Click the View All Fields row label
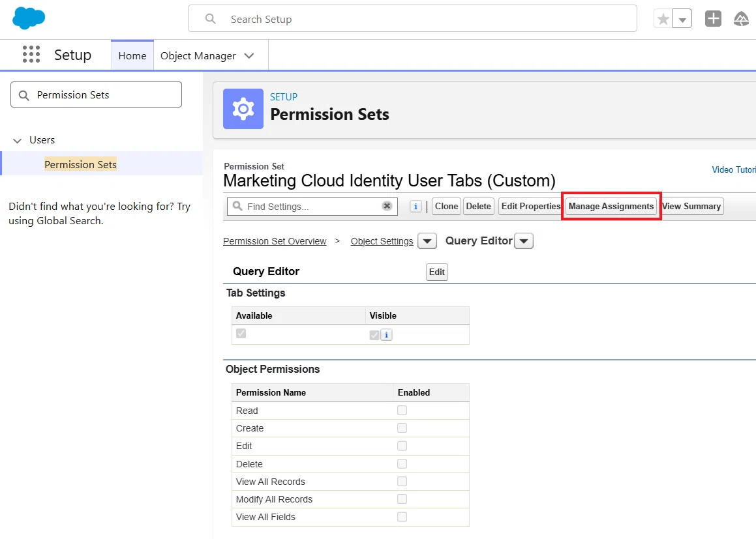The width and height of the screenshot is (756, 539). click(x=265, y=517)
